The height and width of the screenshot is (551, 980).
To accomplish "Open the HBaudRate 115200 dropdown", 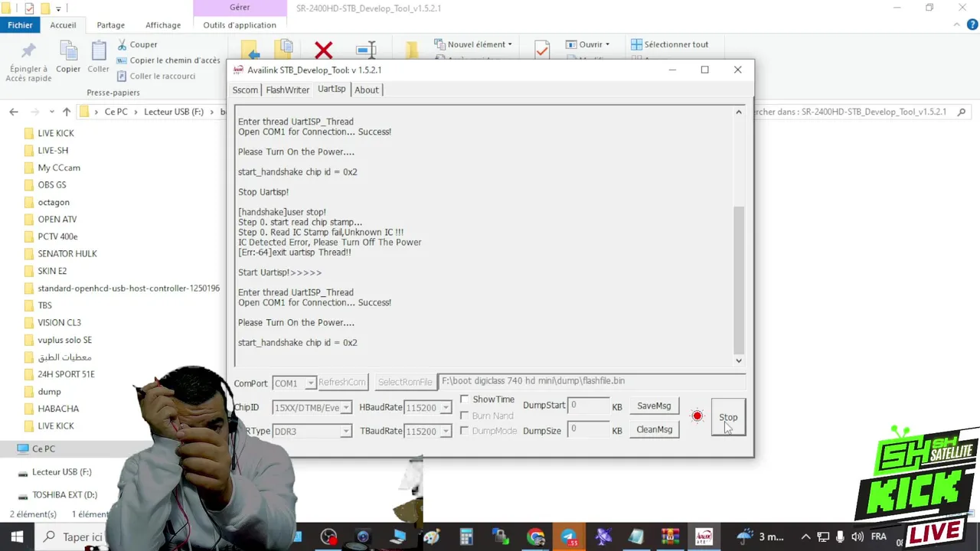I will pos(446,408).
